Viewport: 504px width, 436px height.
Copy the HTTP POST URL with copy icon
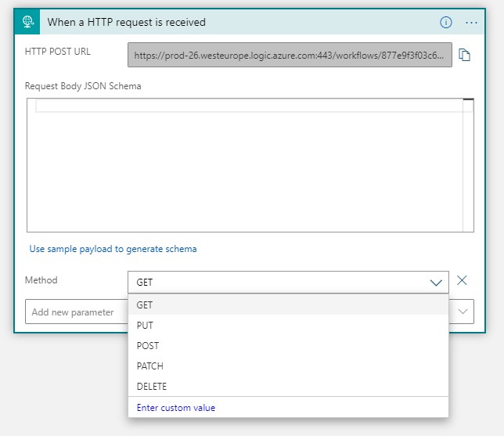click(x=464, y=55)
